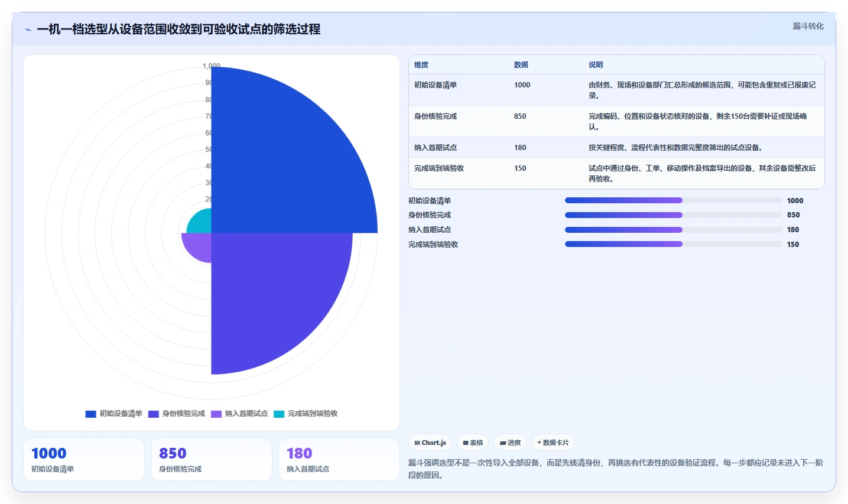Click the 漏斗转化 tag in header
The width and height of the screenshot is (848, 504).
(808, 26)
